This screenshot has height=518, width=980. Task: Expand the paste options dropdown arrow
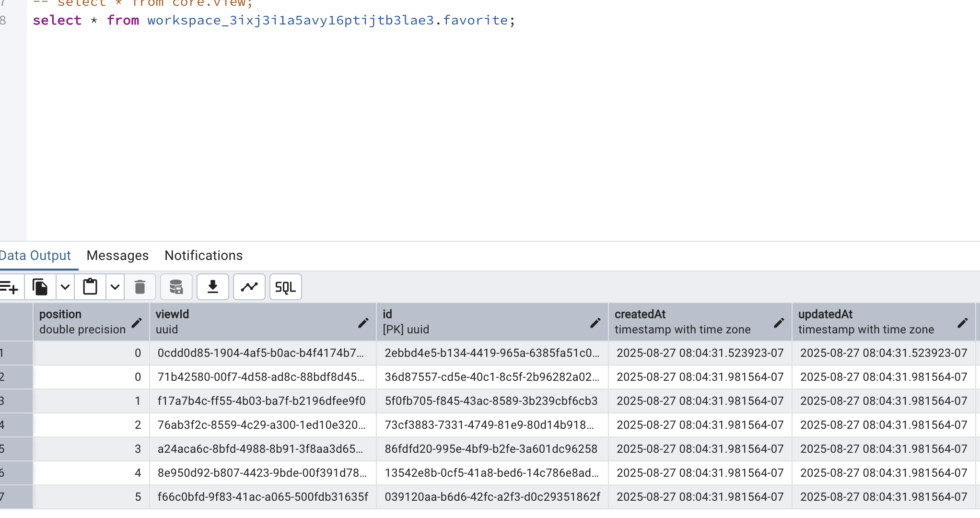(x=115, y=287)
